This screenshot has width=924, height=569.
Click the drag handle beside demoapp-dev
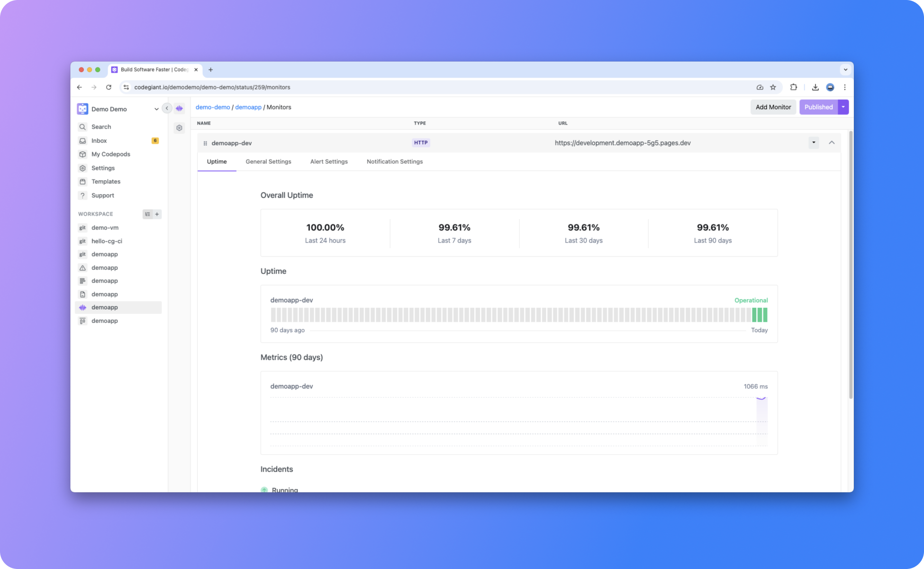click(205, 143)
